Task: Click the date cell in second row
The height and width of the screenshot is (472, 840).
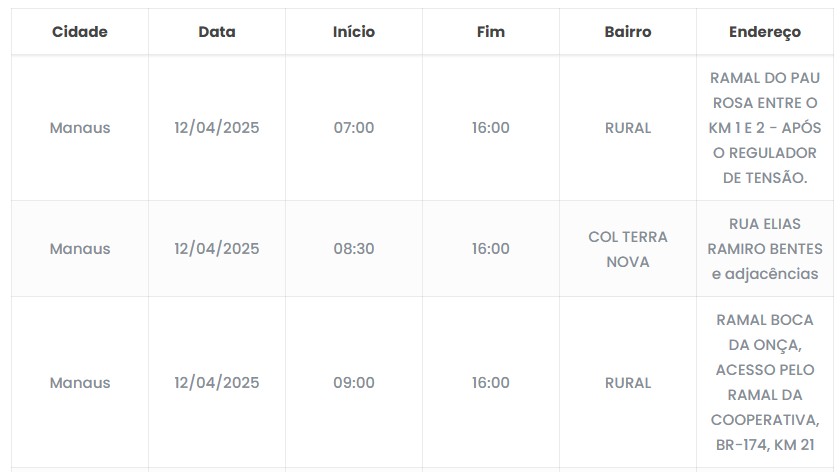Action: pos(217,249)
